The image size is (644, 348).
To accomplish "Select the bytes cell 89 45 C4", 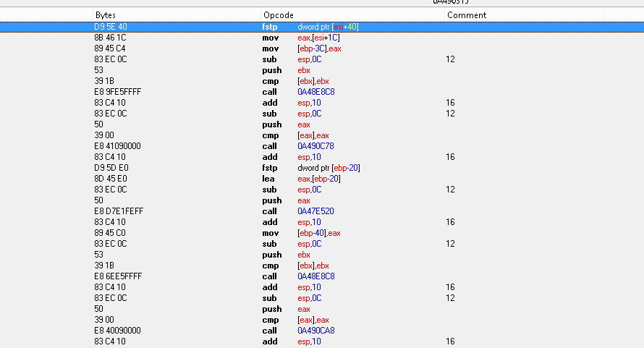I will (x=110, y=48).
